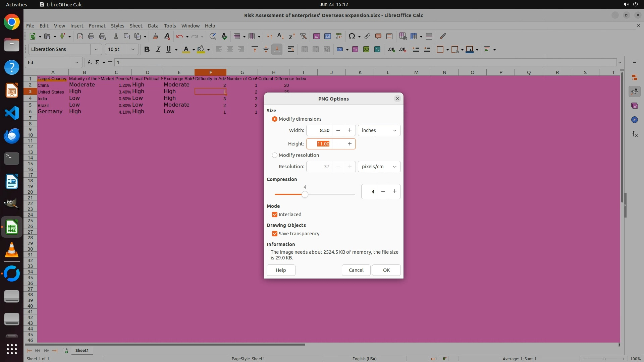Disable the Save transparency checkbox
The height and width of the screenshot is (362, 644).
(275, 234)
